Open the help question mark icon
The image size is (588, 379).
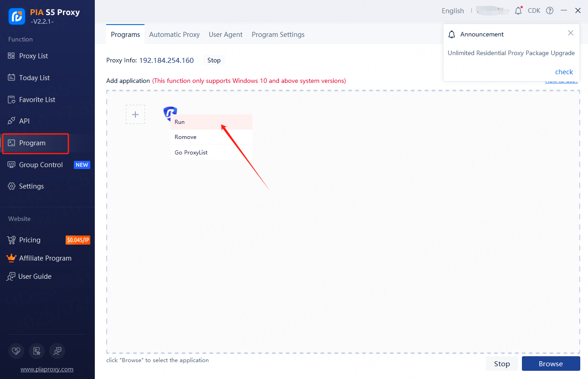[x=550, y=10]
